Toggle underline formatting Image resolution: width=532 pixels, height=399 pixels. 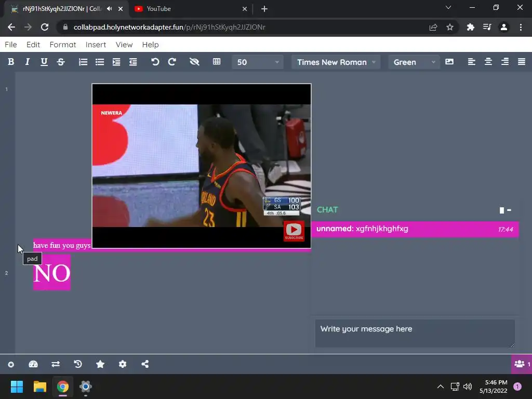point(44,62)
